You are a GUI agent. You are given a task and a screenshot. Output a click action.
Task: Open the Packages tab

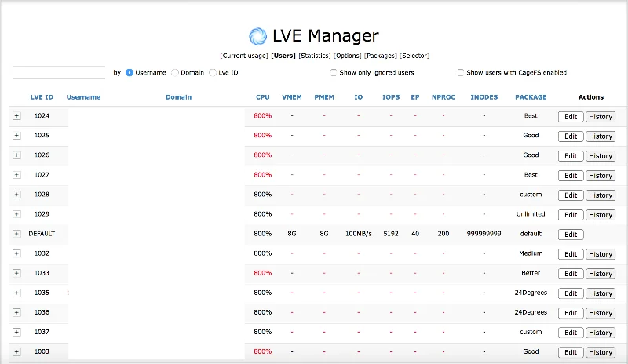(x=381, y=56)
